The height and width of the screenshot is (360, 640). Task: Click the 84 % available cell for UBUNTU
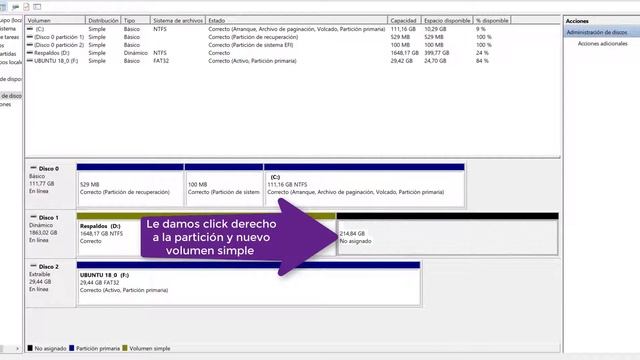(482, 61)
